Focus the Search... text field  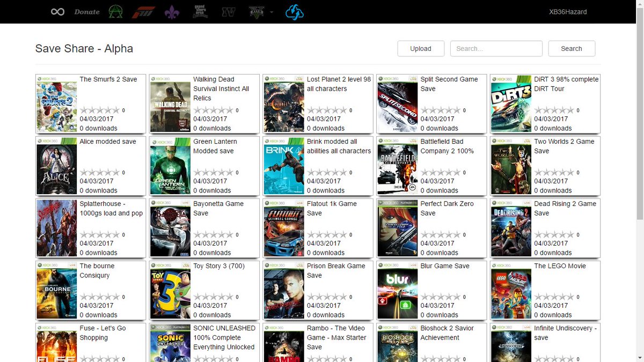coord(496,48)
